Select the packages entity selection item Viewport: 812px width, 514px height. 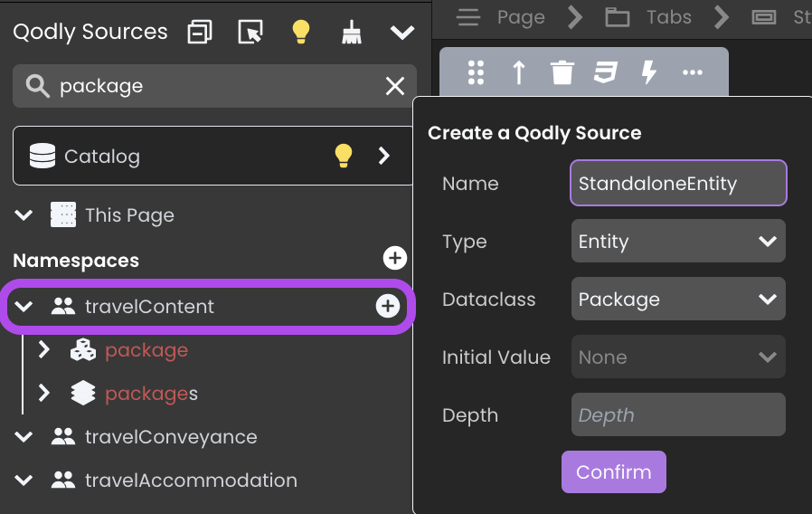[151, 394]
